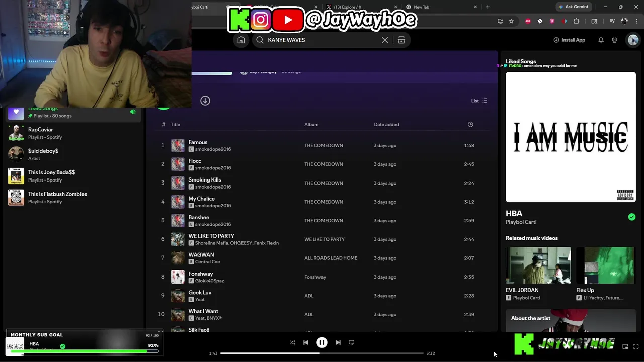Open a new browser tab with plus
644x362 pixels.
coord(488,7)
